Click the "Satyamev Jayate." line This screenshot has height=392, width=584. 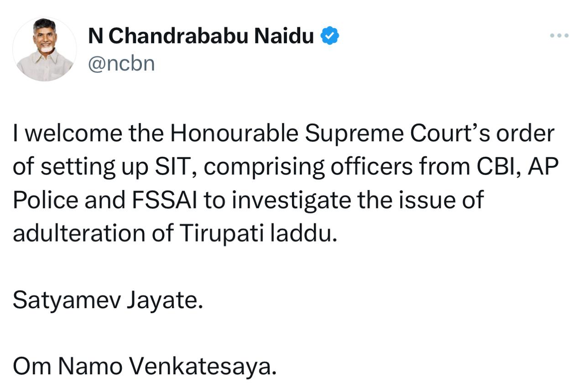(108, 300)
